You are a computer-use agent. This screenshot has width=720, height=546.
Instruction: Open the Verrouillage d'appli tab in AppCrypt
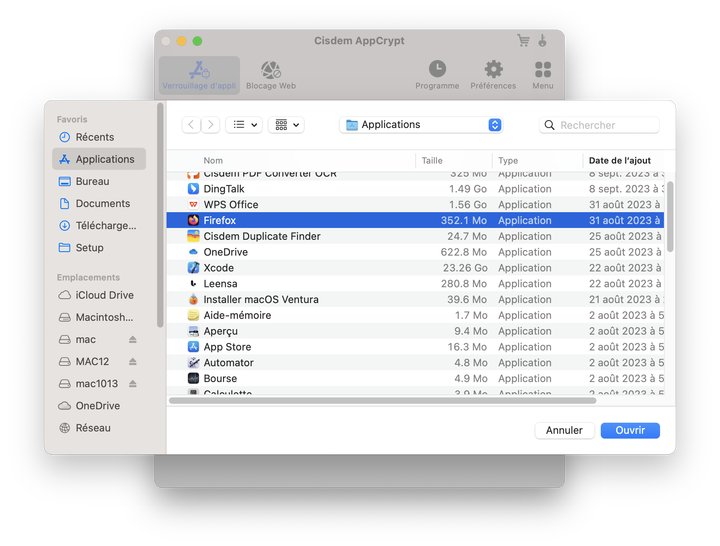tap(199, 75)
